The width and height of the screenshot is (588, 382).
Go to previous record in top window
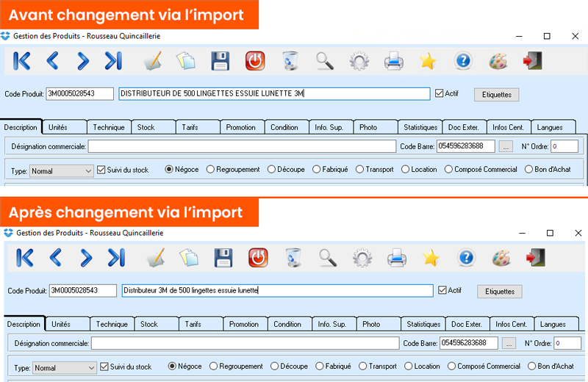point(52,61)
